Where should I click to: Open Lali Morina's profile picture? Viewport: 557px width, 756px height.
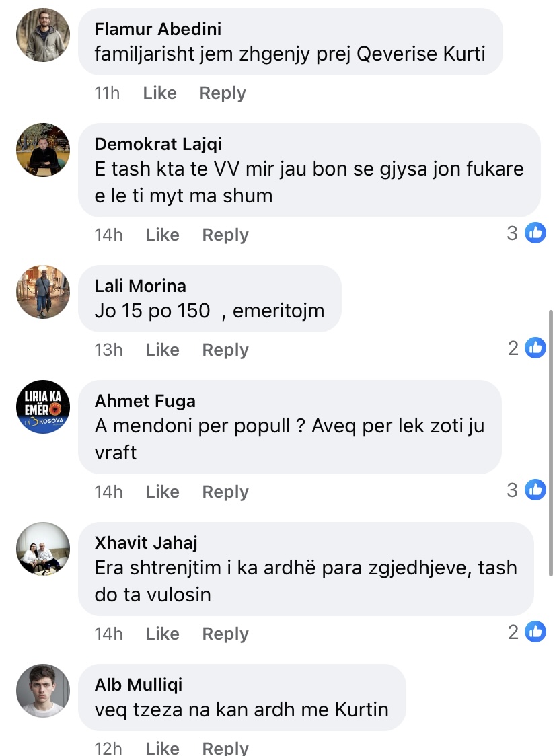pos(43,292)
